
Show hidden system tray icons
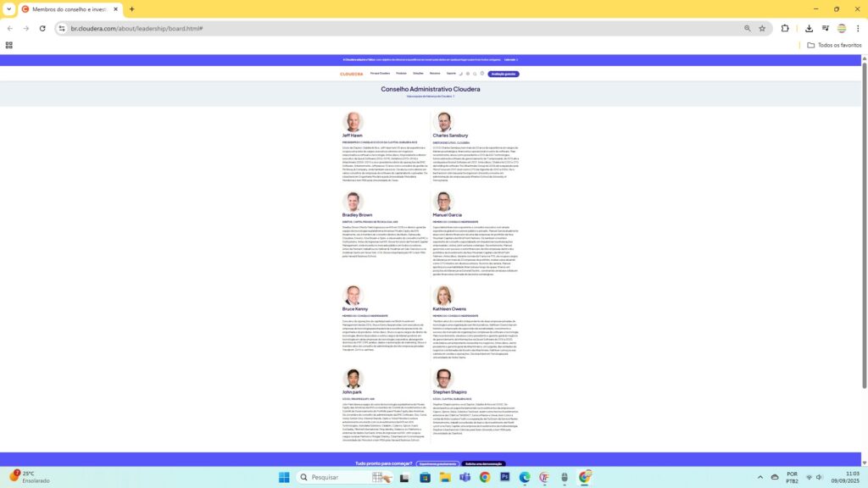tap(760, 477)
